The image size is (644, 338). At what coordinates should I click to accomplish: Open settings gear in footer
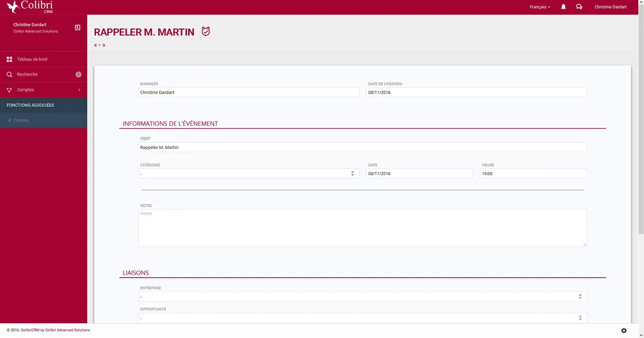point(624,331)
